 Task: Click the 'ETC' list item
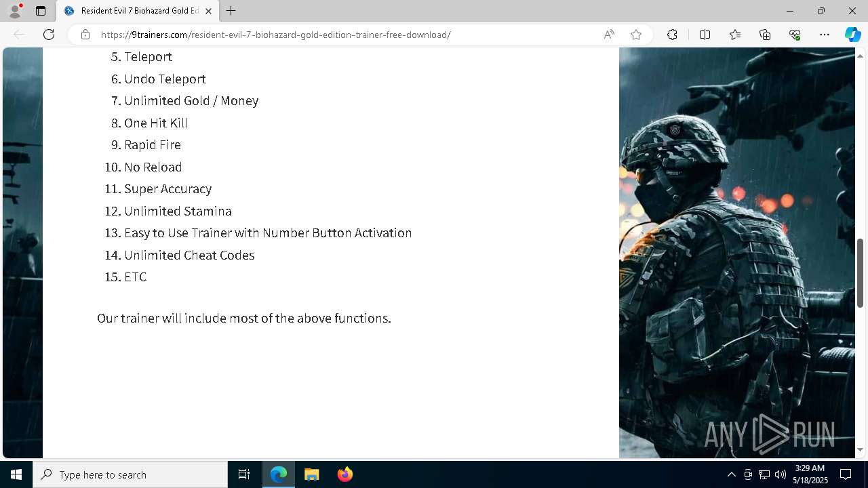[136, 277]
